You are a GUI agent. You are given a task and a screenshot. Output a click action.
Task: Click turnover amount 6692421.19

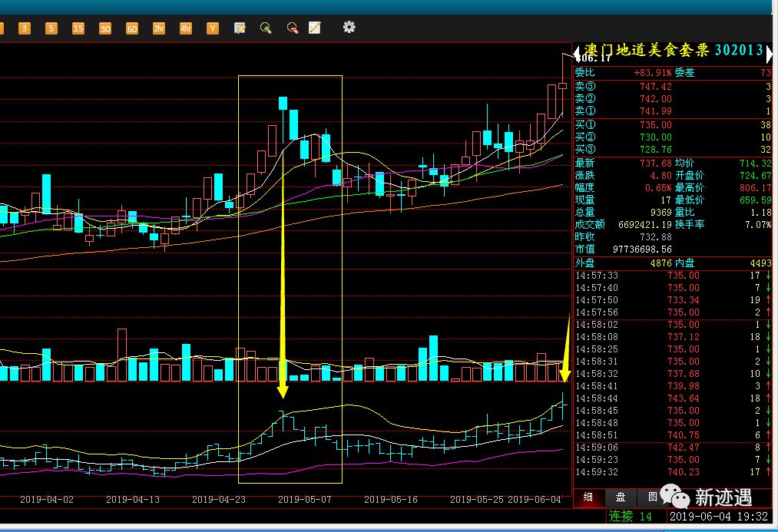[x=644, y=225]
